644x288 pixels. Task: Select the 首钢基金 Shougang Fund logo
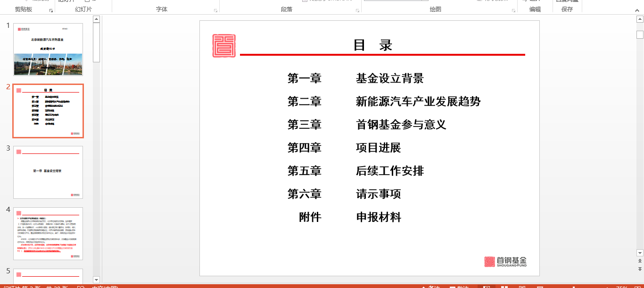click(505, 262)
